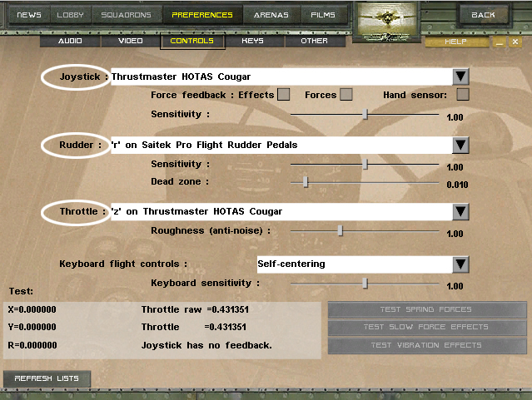
Task: Click the Keyboard sensitivity 1.00 value
Action: click(455, 286)
